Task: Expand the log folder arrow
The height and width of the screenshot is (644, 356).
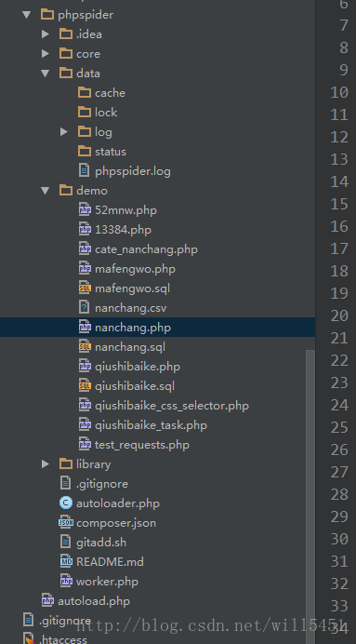Action: (63, 132)
